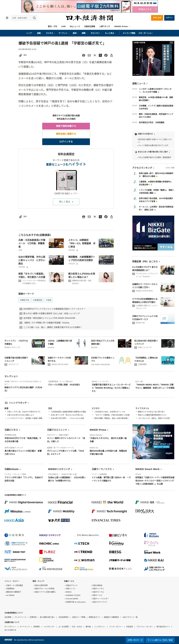Open the National Geographic logo link
The height and width of the screenshot is (644, 179).
(x=47, y=560)
